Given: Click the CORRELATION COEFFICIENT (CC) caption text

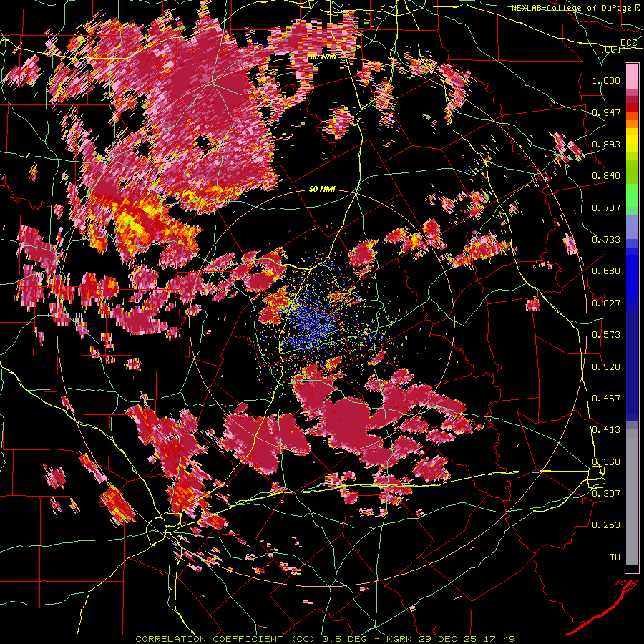Looking at the screenshot, I should tap(225, 639).
